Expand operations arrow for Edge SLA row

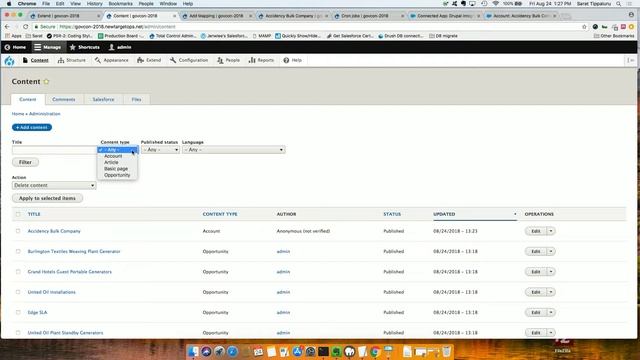[551, 312]
